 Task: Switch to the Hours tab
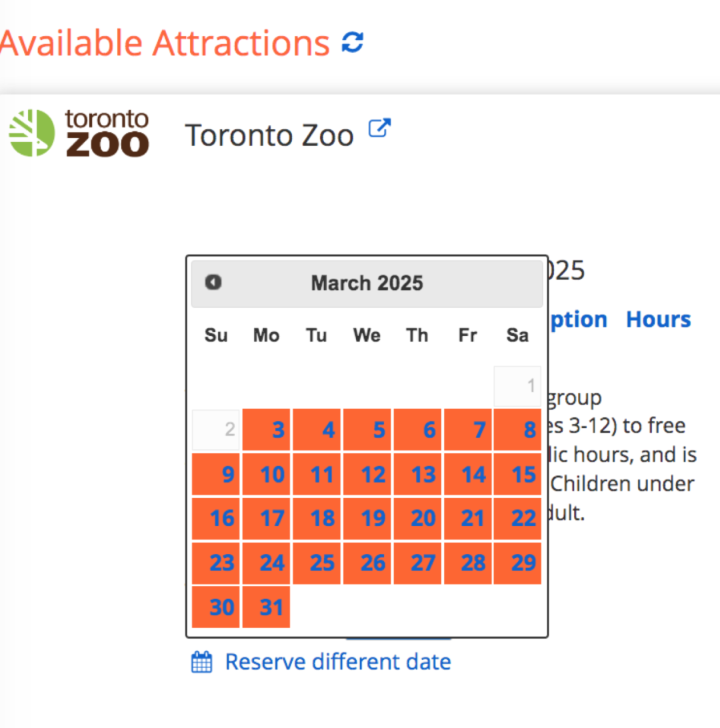point(658,319)
